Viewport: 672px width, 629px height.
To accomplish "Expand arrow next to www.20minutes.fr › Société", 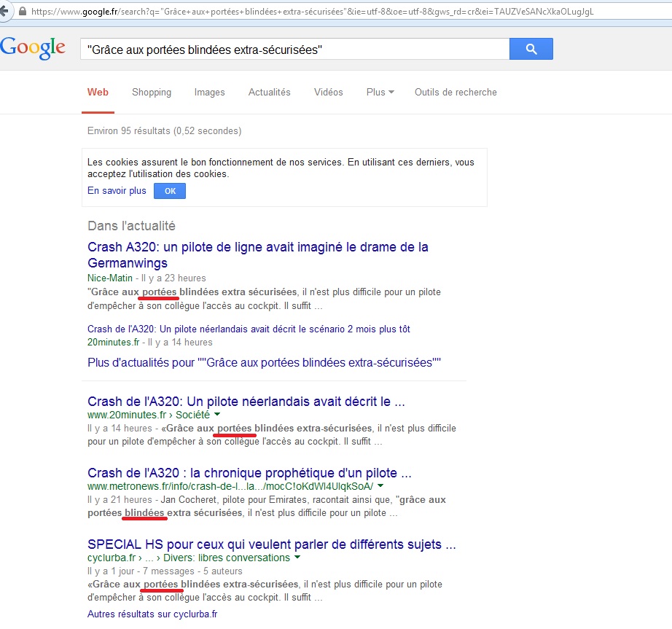I will (x=217, y=414).
